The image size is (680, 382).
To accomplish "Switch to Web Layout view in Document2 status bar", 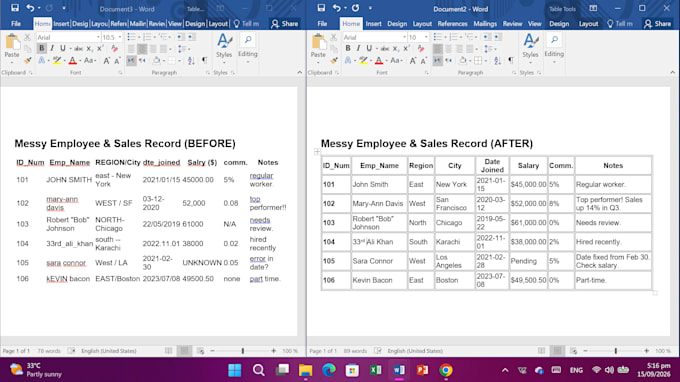I will 573,351.
